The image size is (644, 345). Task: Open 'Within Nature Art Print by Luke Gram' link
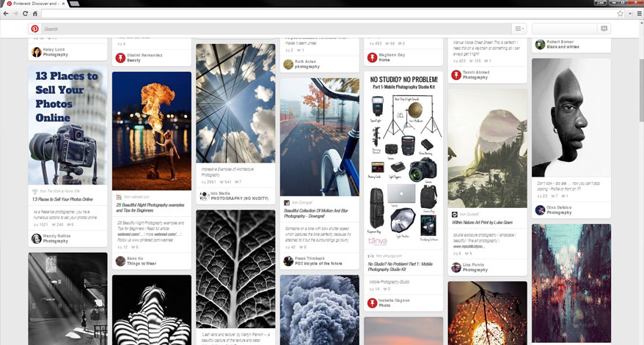482,223
